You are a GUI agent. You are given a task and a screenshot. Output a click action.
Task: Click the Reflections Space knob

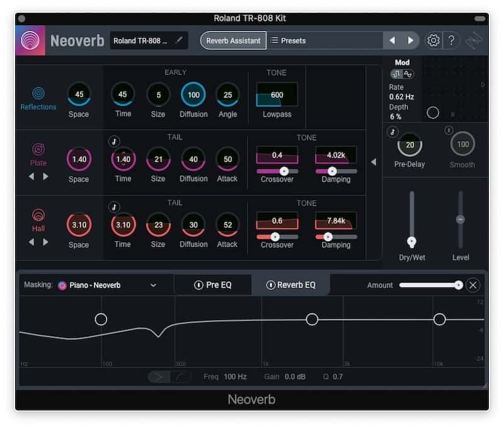click(x=79, y=94)
